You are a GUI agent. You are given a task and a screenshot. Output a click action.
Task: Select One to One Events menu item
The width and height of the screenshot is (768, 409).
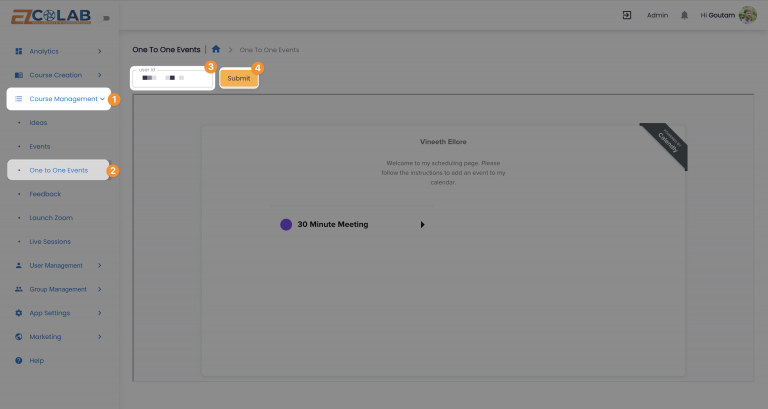[x=58, y=170]
